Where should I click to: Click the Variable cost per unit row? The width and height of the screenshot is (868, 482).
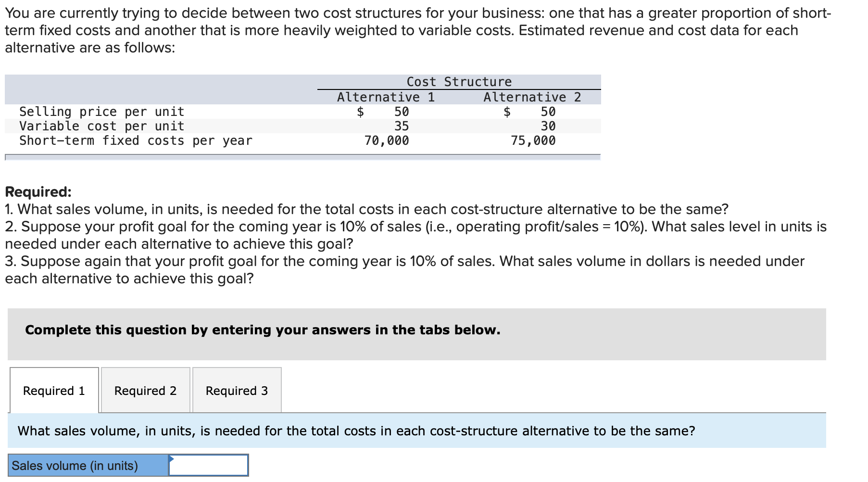101,126
